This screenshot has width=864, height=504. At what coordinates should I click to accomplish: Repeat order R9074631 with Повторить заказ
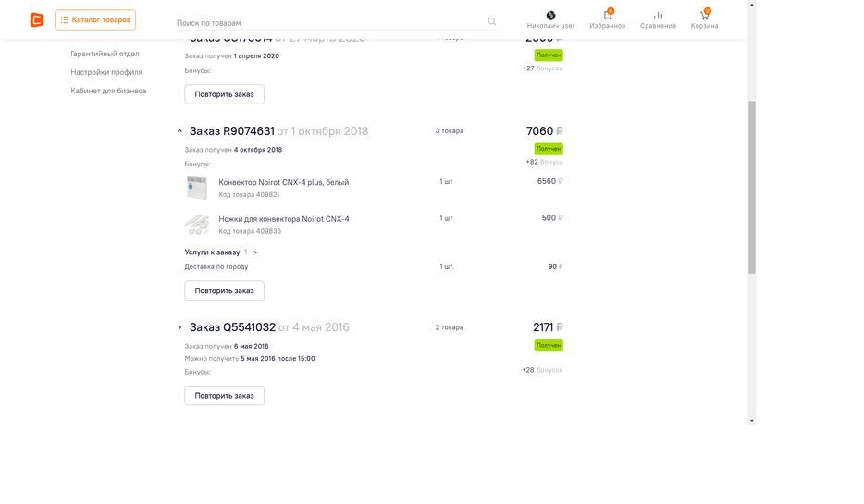224,290
